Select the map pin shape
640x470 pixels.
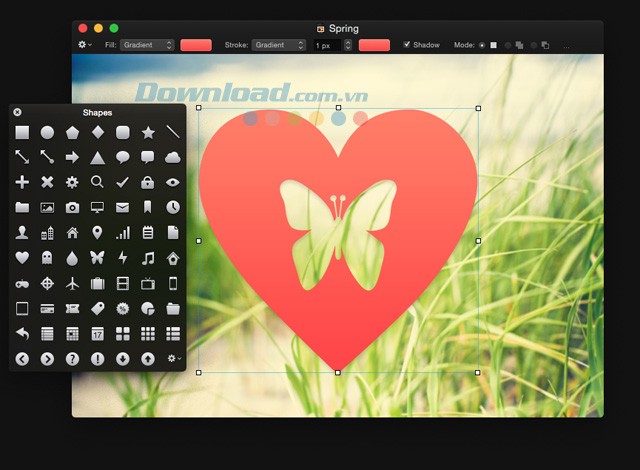tap(97, 233)
